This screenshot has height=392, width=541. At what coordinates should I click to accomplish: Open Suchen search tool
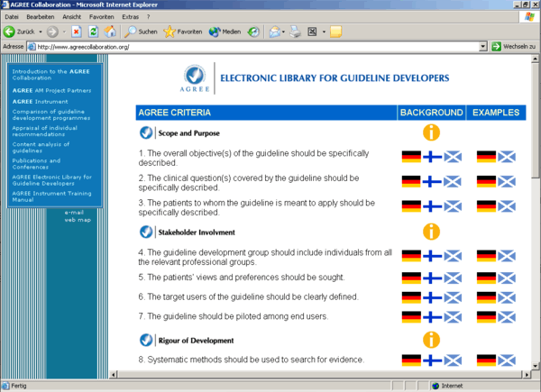pos(141,32)
